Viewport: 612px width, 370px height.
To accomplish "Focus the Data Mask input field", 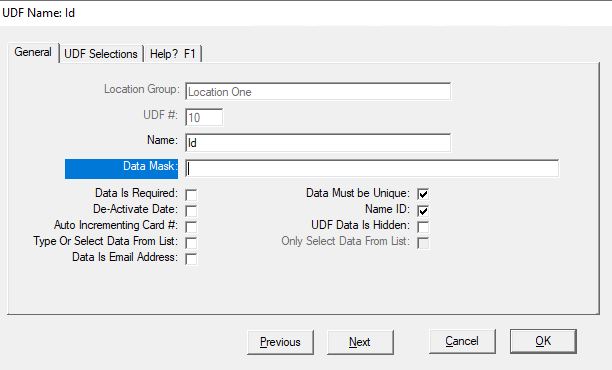I will pyautogui.click(x=372, y=169).
